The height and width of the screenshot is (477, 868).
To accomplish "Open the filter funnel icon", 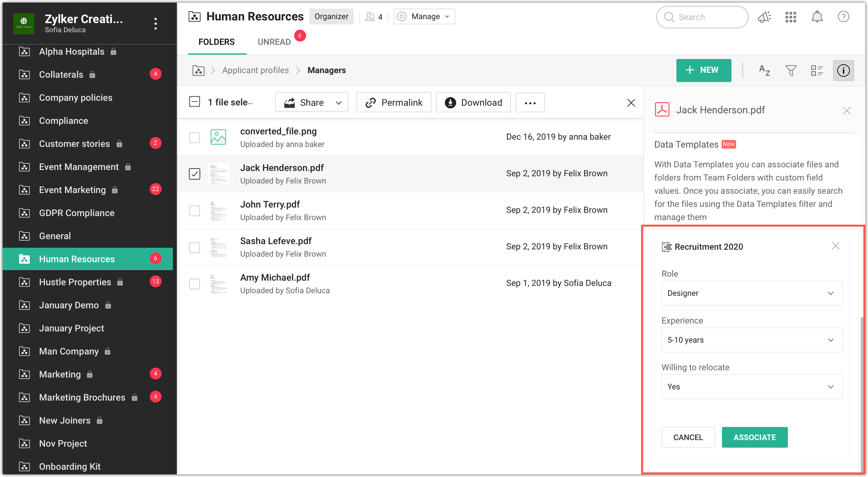I will [790, 70].
